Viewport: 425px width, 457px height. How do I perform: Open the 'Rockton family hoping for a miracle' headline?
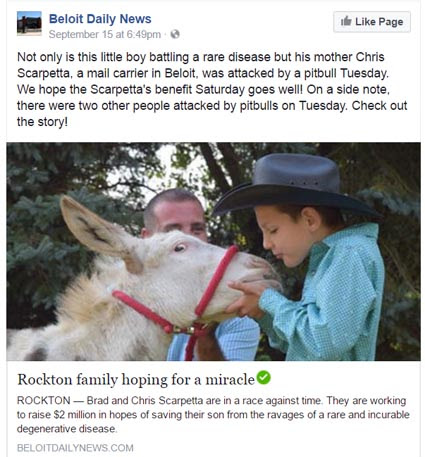(x=136, y=379)
